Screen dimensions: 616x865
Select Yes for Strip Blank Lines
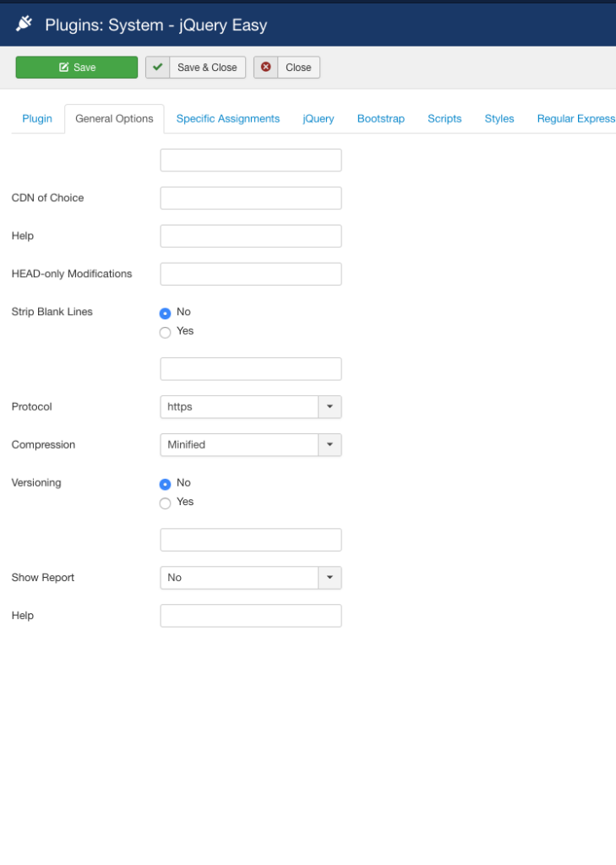click(166, 332)
